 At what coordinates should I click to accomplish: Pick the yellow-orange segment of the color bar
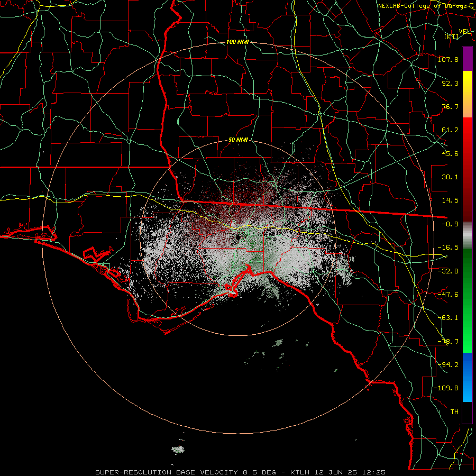pyautogui.click(x=467, y=94)
